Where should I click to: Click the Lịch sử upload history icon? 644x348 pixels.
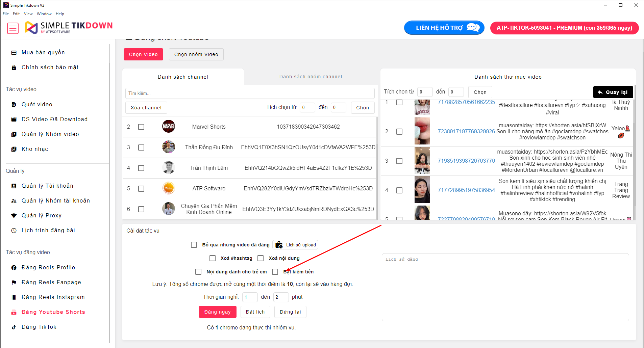tap(279, 245)
